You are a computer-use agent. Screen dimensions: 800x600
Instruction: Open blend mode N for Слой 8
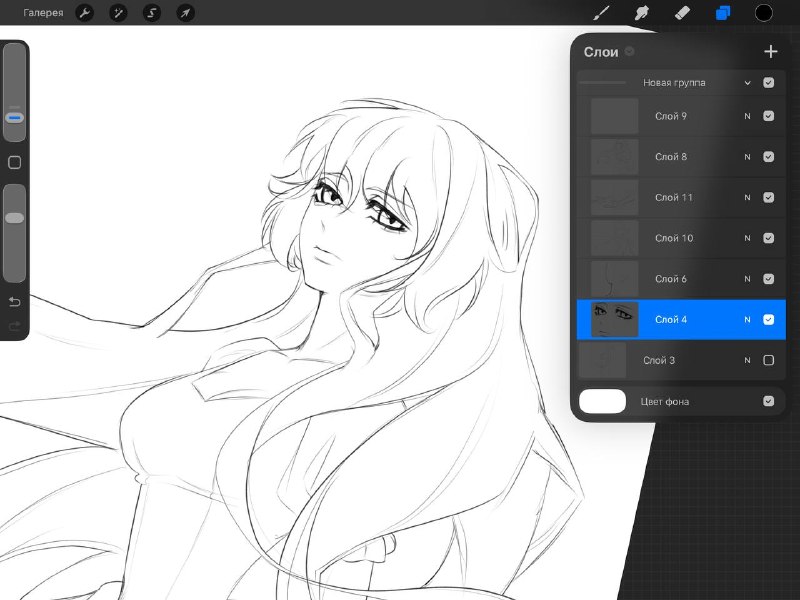(747, 157)
